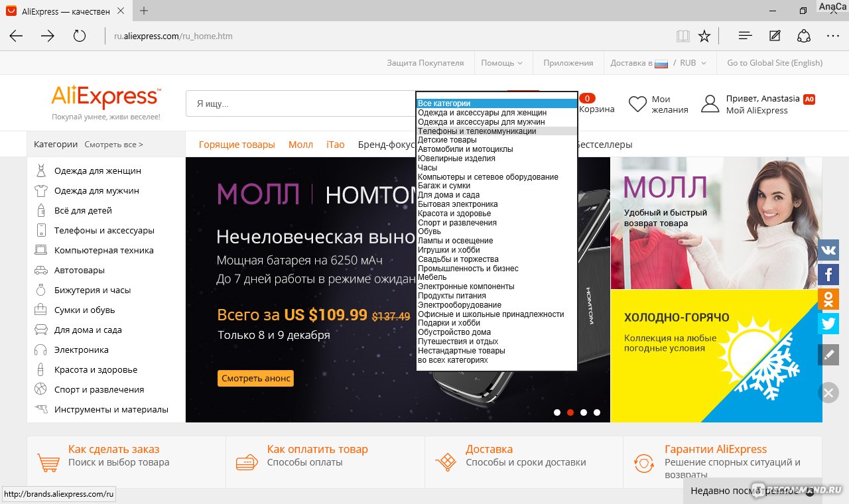Screen dimensions: 849x504
Task: Expand the Помощь dropdown
Action: 501,63
